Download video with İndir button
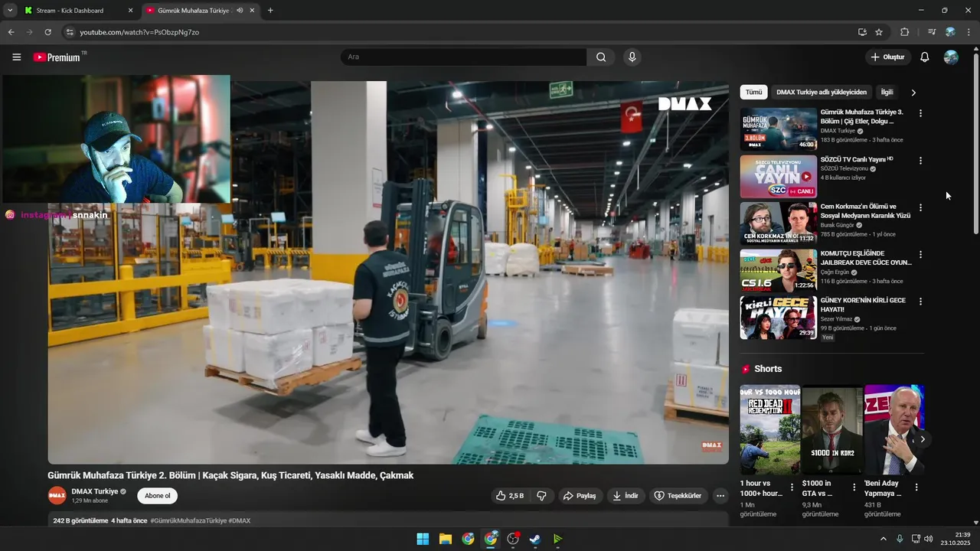Viewport: 980px width, 551px height. [x=626, y=496]
